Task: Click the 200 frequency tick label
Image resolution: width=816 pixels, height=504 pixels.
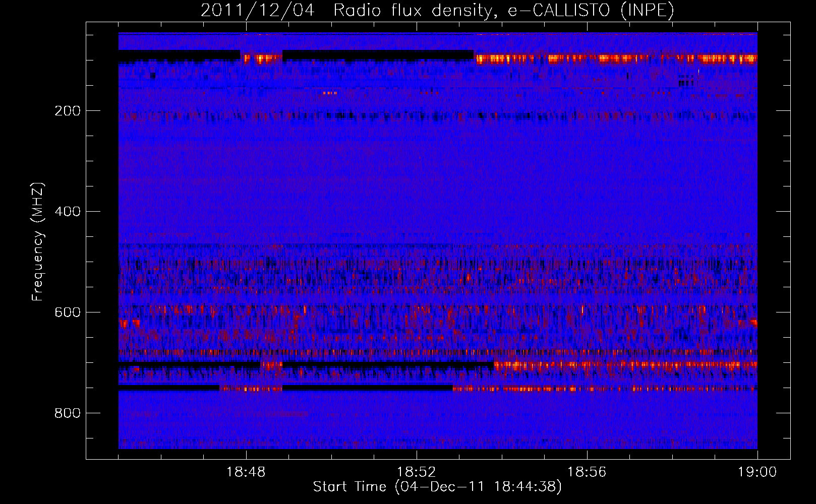Action: [x=68, y=111]
